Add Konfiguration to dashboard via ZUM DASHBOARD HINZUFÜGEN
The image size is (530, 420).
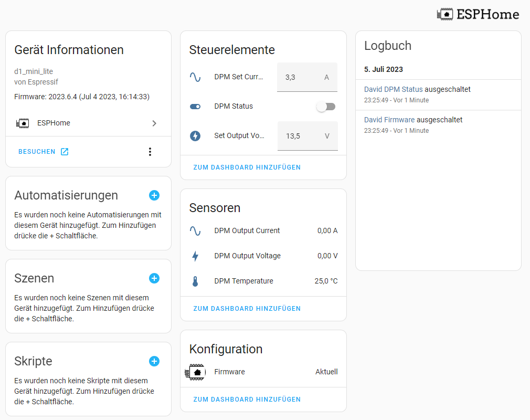click(247, 399)
